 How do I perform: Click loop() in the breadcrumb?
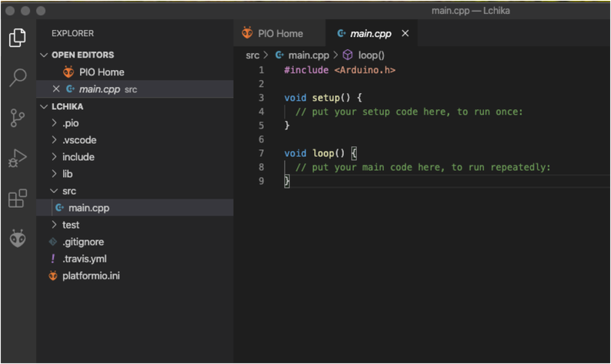(x=371, y=55)
